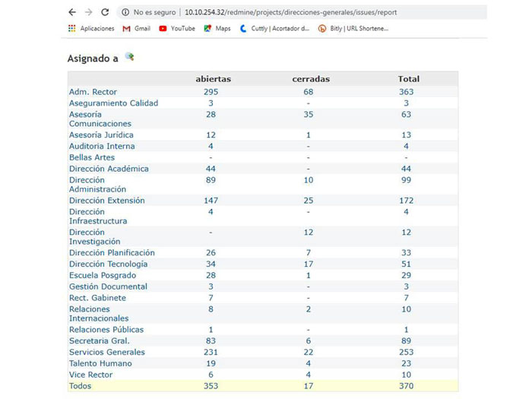Viewport: 532px width, 399px height.
Task: Click 26 abiertas for Dirección Planificación
Action: point(211,253)
